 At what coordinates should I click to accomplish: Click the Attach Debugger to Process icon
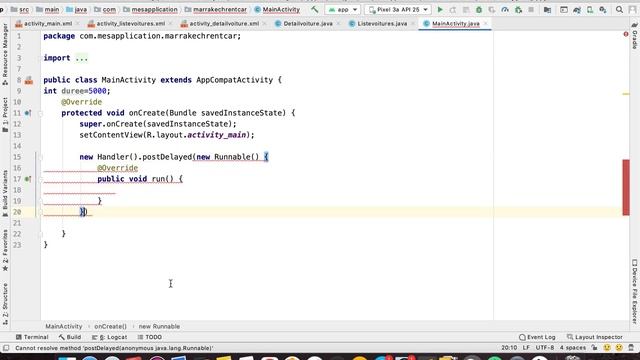(x=518, y=9)
